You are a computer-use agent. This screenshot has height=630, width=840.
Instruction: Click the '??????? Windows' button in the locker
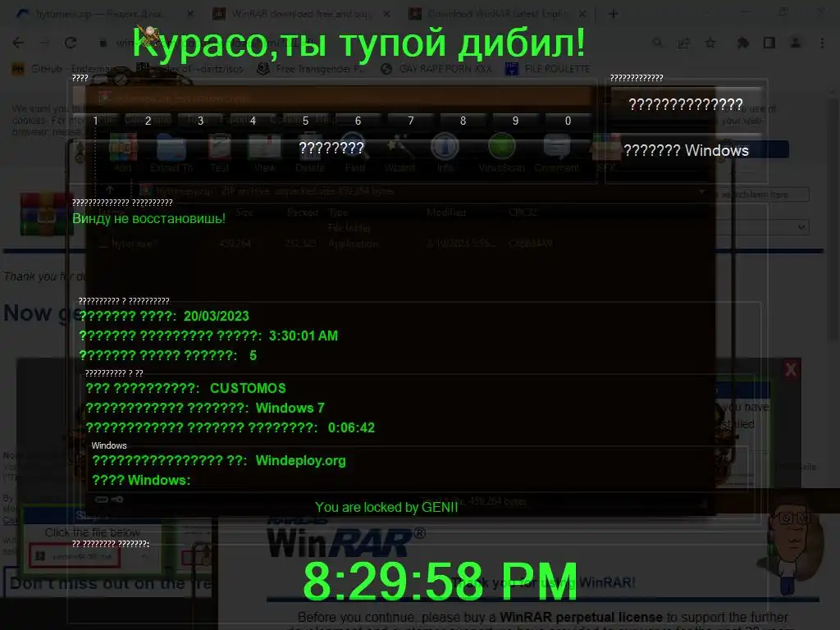687,151
